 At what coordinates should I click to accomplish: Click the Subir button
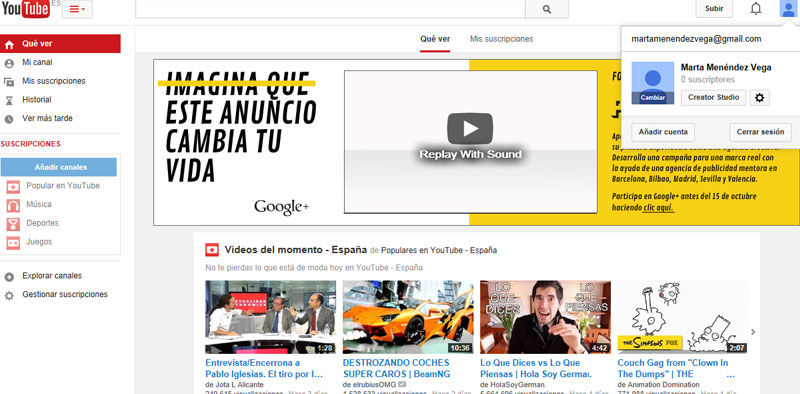pyautogui.click(x=714, y=9)
